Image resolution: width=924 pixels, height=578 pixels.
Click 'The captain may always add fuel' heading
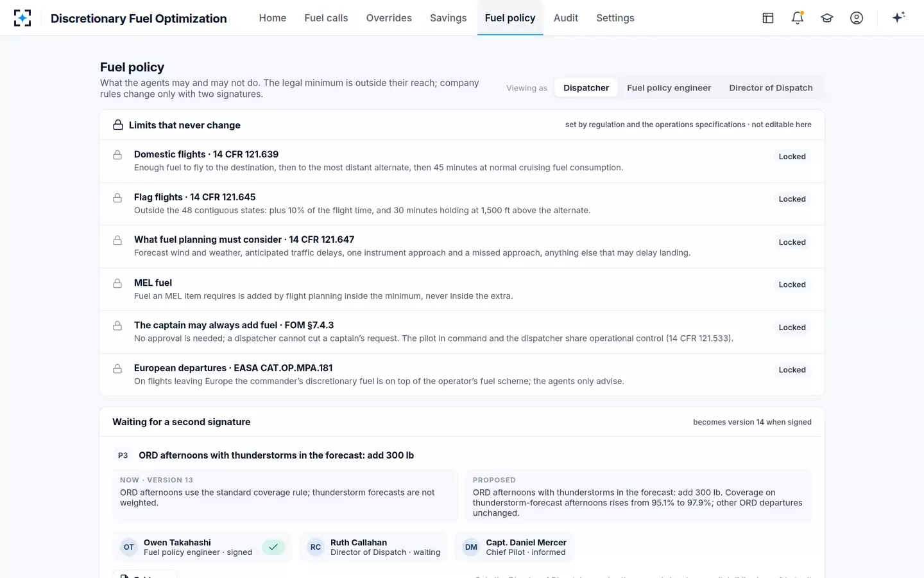coord(234,325)
